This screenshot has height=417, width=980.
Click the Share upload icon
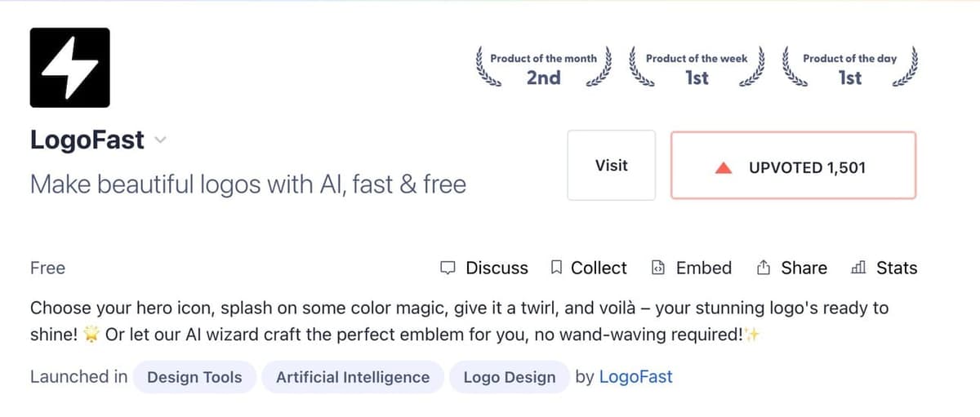764,268
